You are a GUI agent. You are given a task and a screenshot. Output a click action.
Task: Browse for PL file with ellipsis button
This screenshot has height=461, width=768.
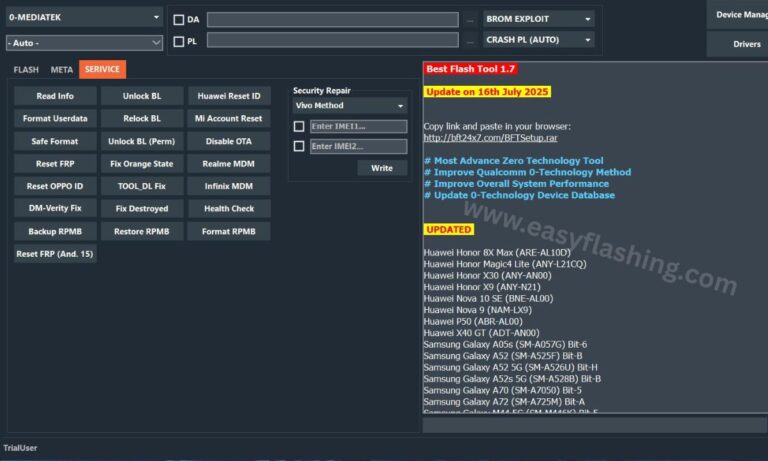pyautogui.click(x=470, y=42)
